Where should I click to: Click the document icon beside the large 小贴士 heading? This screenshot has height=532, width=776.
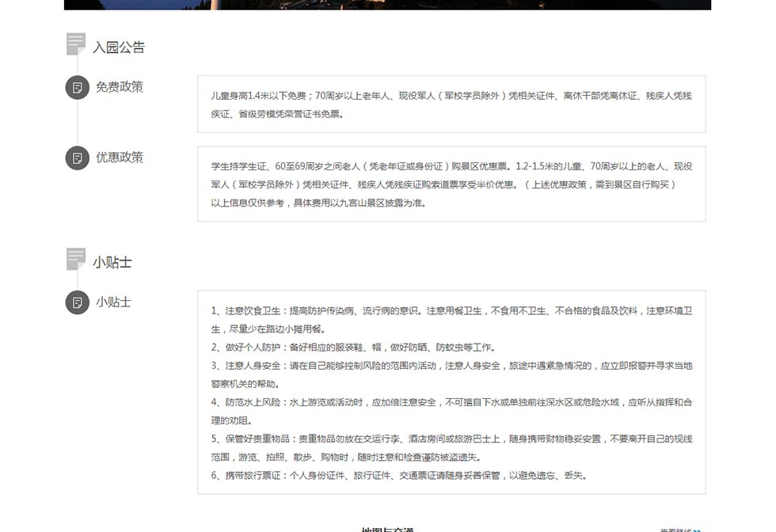tap(76, 259)
